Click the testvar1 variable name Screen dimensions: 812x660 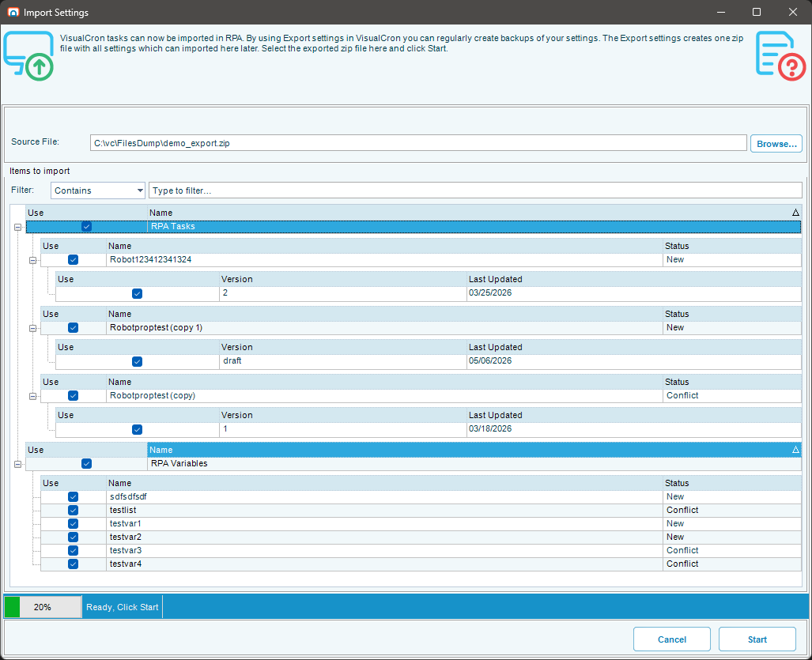pyautogui.click(x=126, y=523)
